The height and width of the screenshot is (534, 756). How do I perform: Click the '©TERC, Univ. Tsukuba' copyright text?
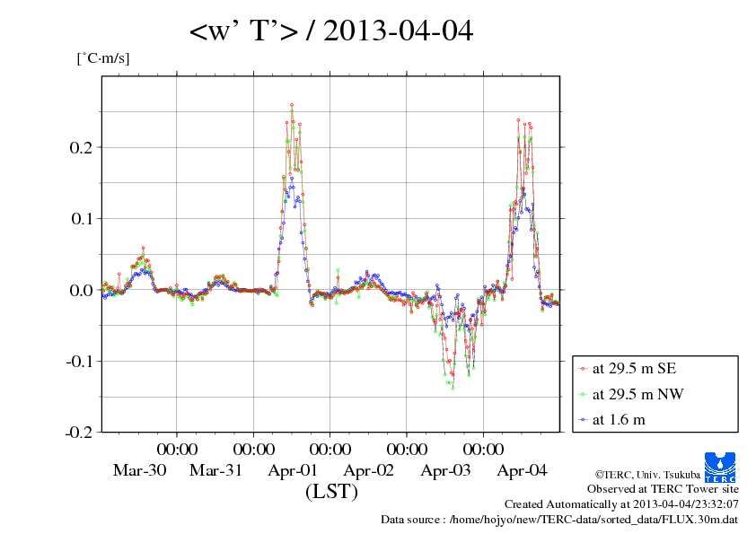[x=647, y=475]
